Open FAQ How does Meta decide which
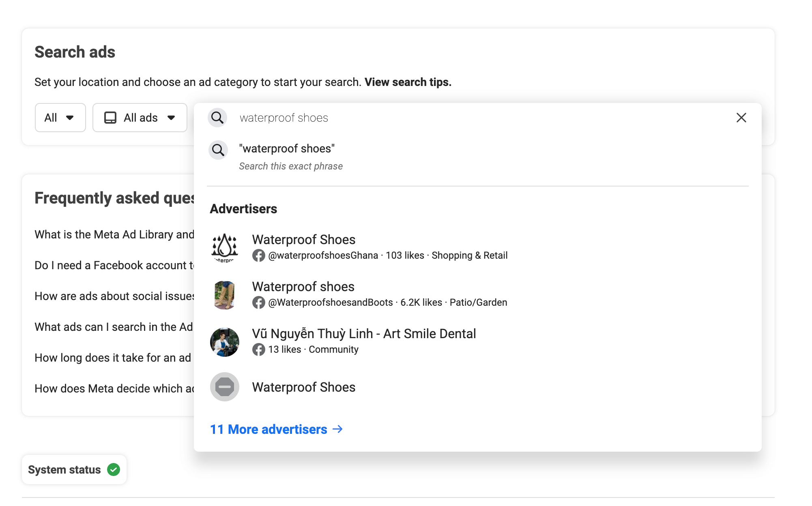812x506 pixels. pos(114,389)
